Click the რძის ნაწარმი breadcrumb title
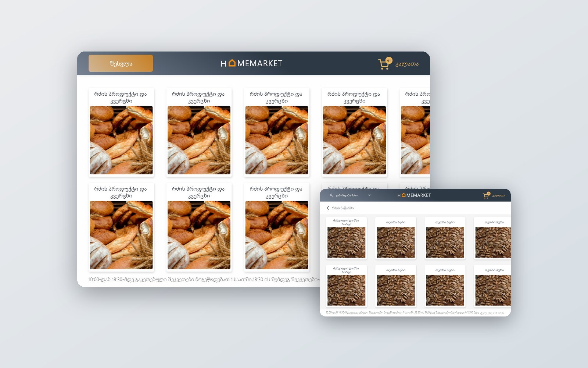 coord(343,208)
